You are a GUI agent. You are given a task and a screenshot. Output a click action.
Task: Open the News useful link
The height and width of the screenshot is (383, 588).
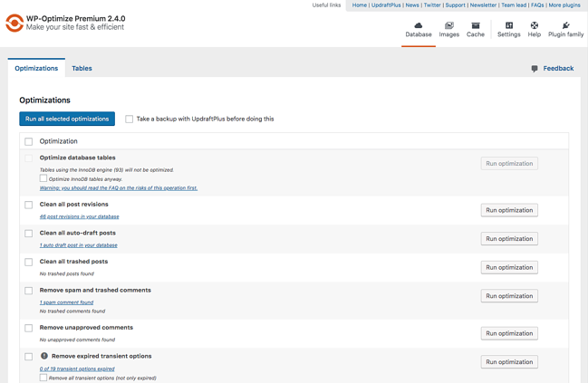pyautogui.click(x=412, y=5)
